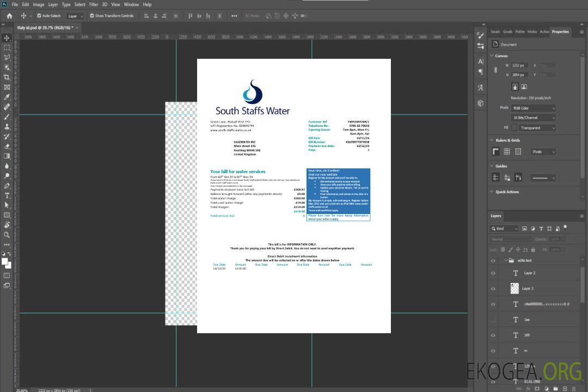The image size is (588, 392).
Task: Select the Gradient tool
Action: coord(7,156)
